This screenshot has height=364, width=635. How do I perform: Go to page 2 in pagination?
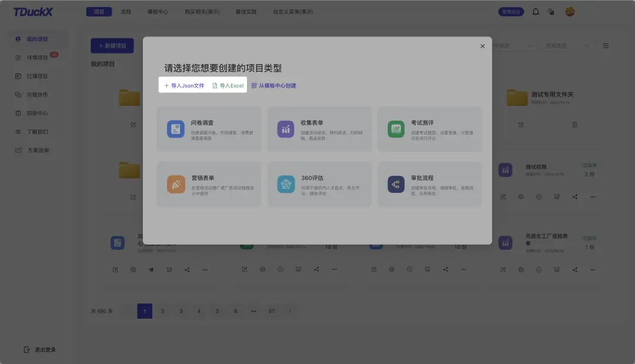(x=163, y=311)
